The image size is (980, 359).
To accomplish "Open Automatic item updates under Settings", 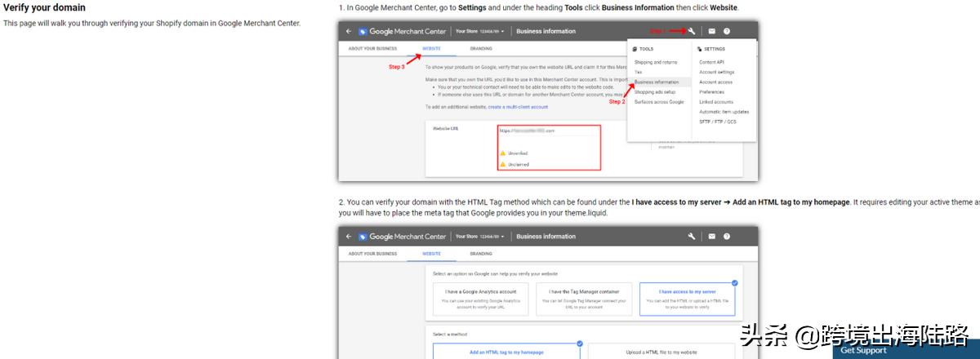I will tap(724, 112).
